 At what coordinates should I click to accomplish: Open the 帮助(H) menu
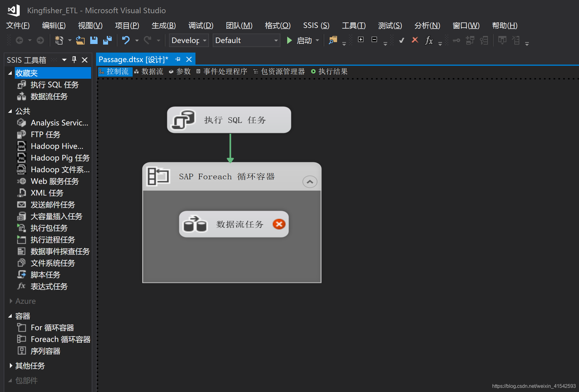coord(505,26)
